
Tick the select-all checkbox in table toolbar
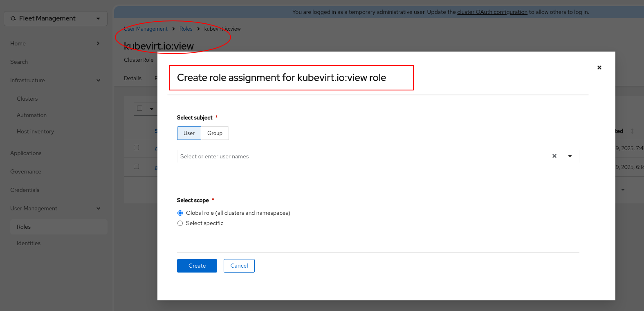coord(139,108)
